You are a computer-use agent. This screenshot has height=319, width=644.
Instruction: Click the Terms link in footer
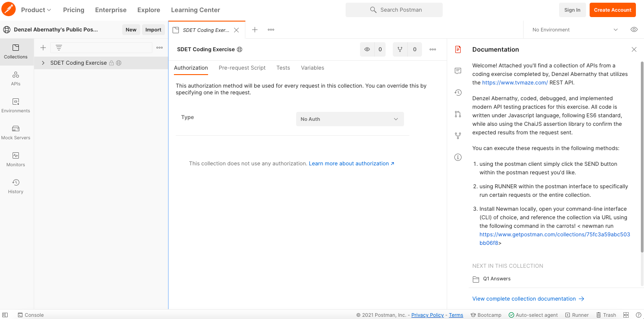click(456, 315)
